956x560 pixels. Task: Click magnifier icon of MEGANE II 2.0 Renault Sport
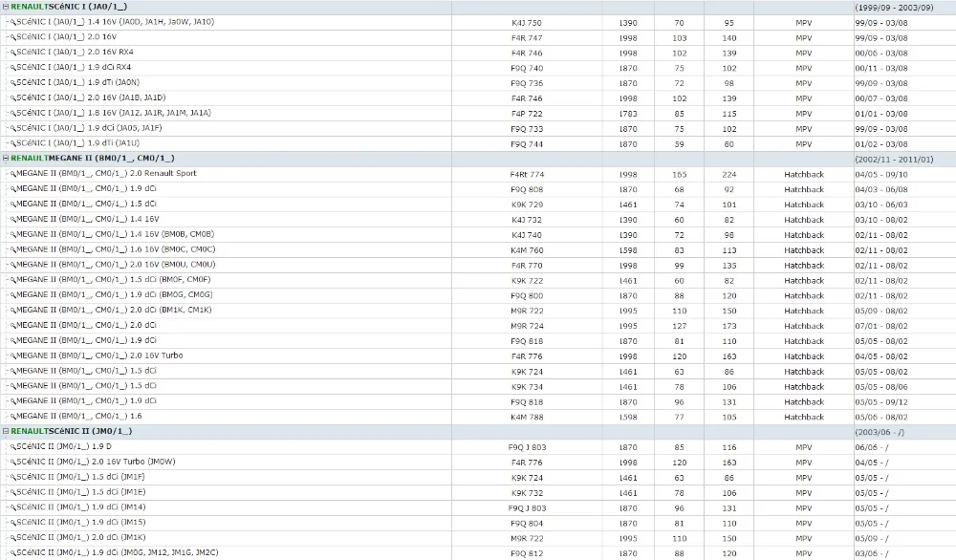12,174
